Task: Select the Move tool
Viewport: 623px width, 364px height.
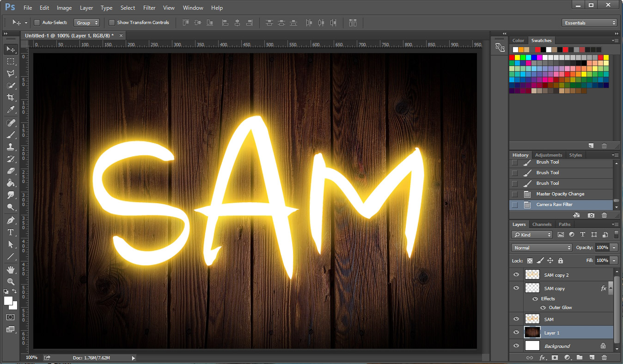Action: (x=11, y=49)
